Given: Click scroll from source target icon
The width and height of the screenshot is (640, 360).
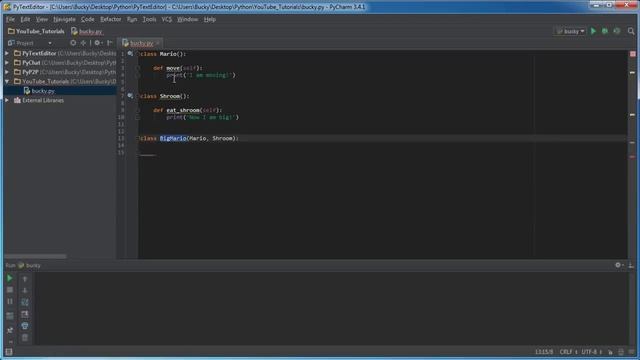Looking at the screenshot, I should [x=73, y=43].
